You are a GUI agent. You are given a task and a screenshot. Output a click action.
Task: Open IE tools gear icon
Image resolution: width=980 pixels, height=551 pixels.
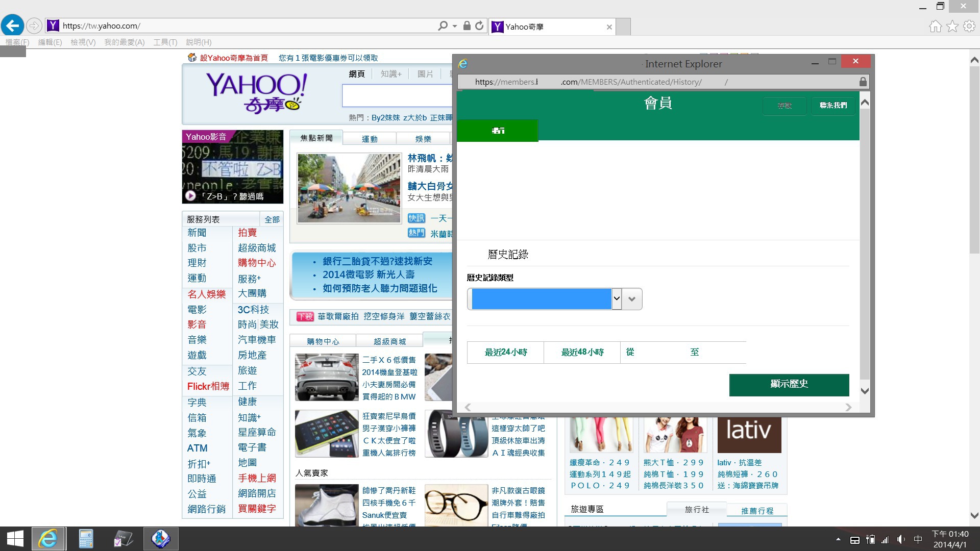pyautogui.click(x=969, y=27)
